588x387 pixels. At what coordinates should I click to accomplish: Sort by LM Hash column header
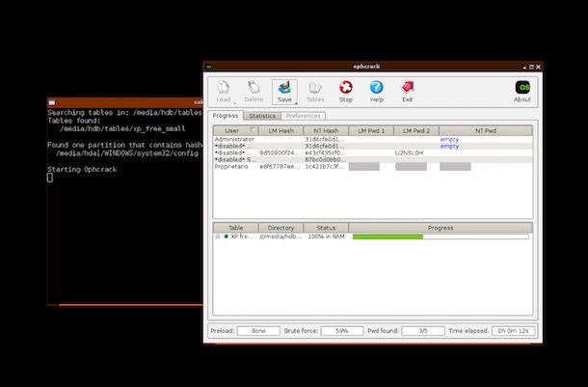[281, 130]
